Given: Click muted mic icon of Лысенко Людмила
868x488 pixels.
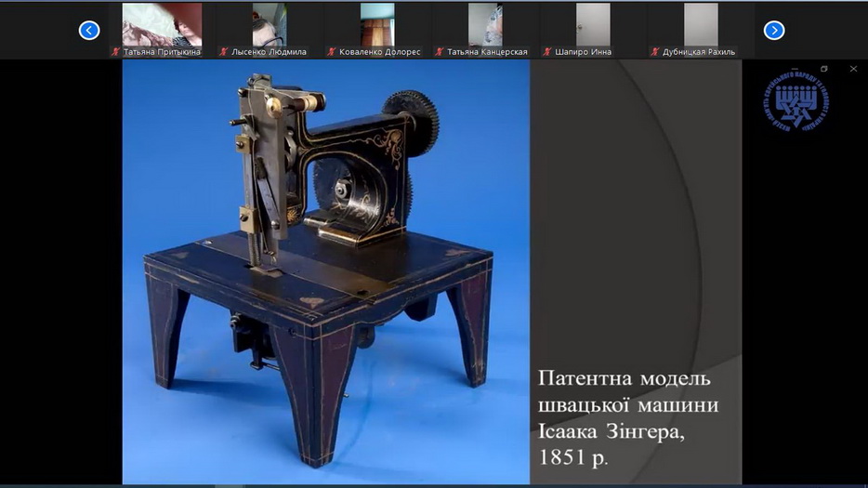Looking at the screenshot, I should click(x=223, y=52).
